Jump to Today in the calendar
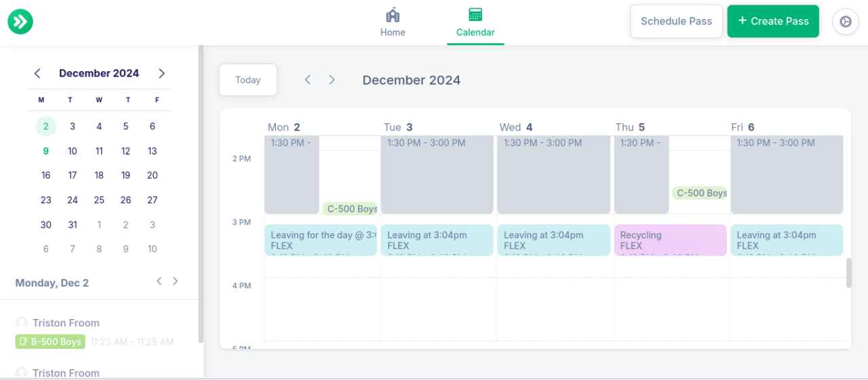The width and height of the screenshot is (868, 380). pos(248,80)
